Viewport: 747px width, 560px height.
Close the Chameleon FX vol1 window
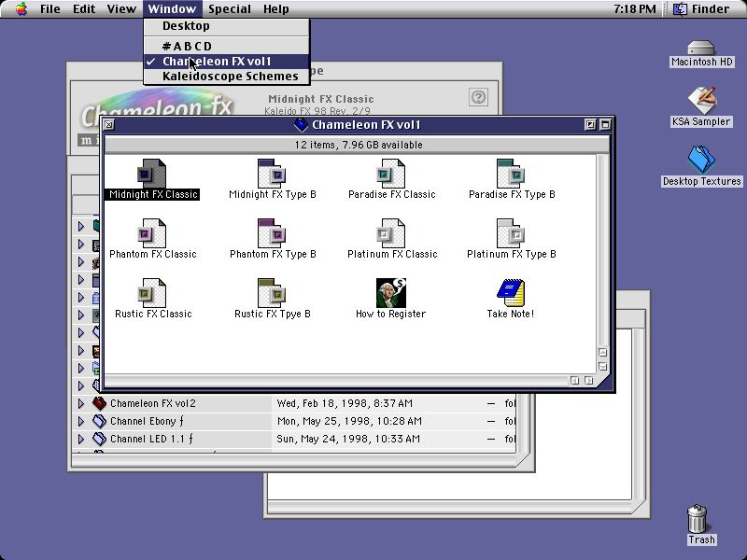pyautogui.click(x=109, y=125)
